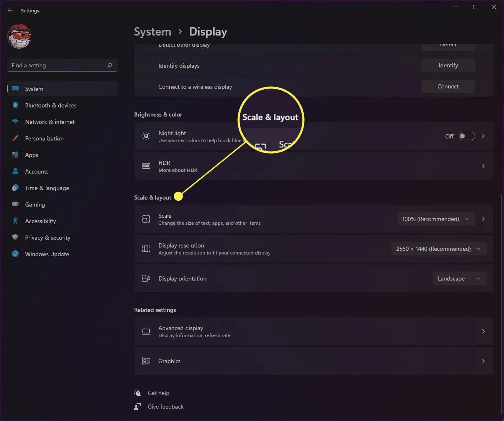Select System in the sidebar

[62, 89]
